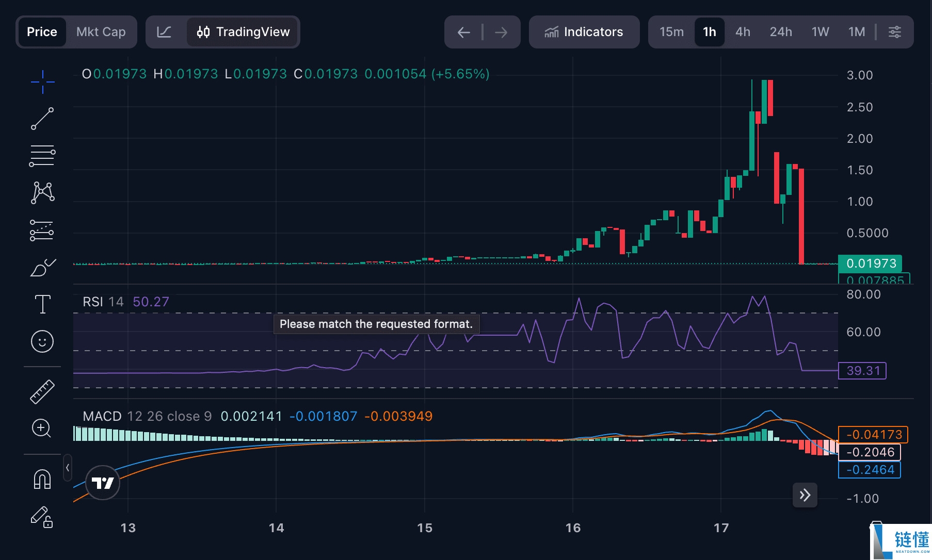Image resolution: width=932 pixels, height=560 pixels.
Task: Open the emoji icons tool
Action: click(x=42, y=341)
